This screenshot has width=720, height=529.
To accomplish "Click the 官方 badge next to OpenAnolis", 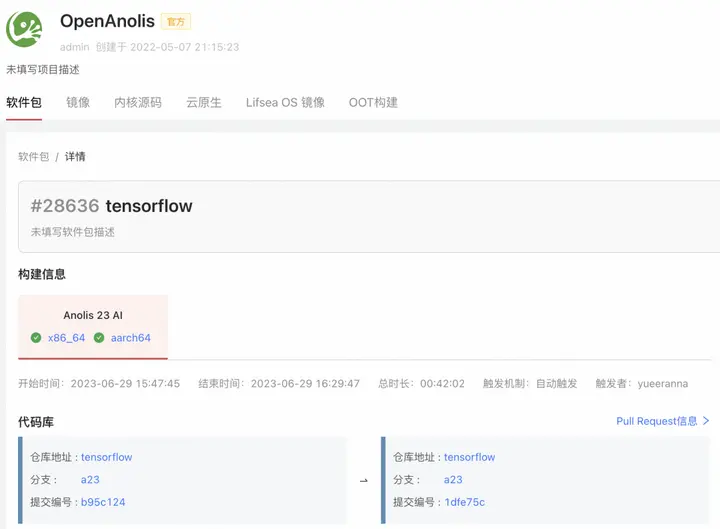I will tap(176, 22).
